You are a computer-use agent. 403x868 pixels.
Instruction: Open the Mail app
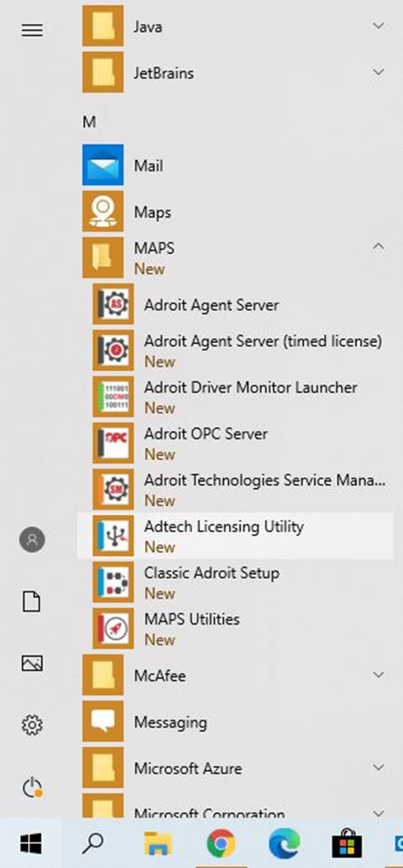235,165
